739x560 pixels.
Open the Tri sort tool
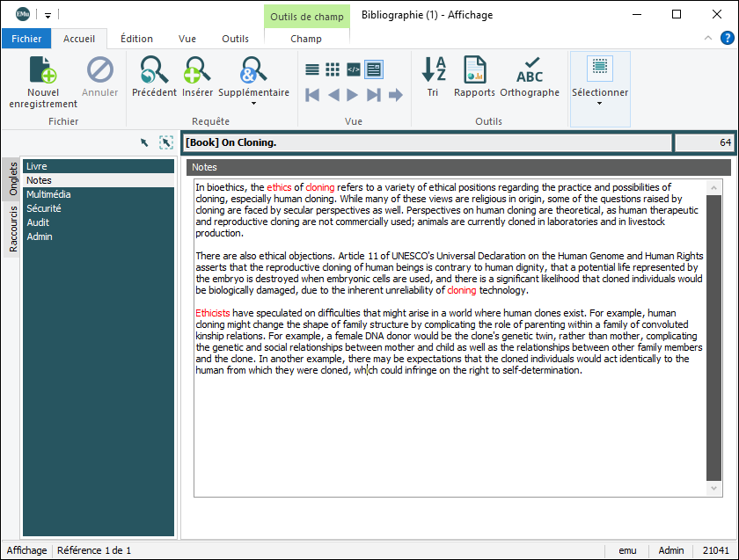433,70
